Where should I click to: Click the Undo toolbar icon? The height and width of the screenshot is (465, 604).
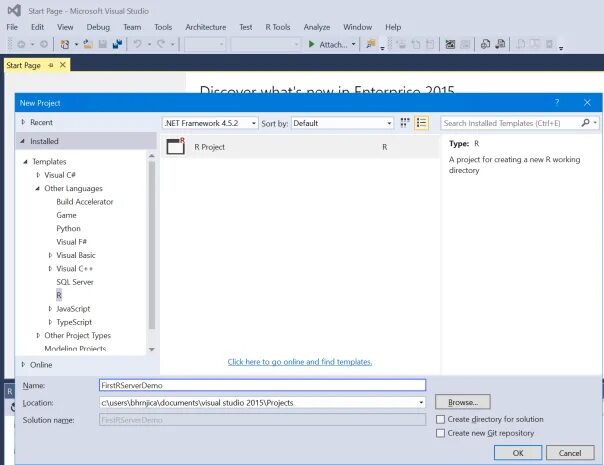tap(138, 44)
